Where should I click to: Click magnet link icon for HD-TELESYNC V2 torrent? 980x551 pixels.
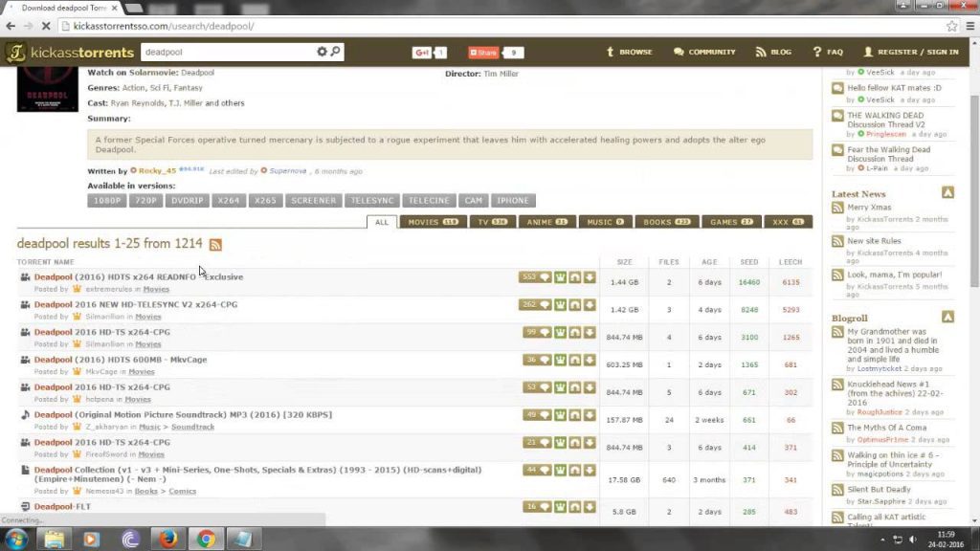(574, 305)
